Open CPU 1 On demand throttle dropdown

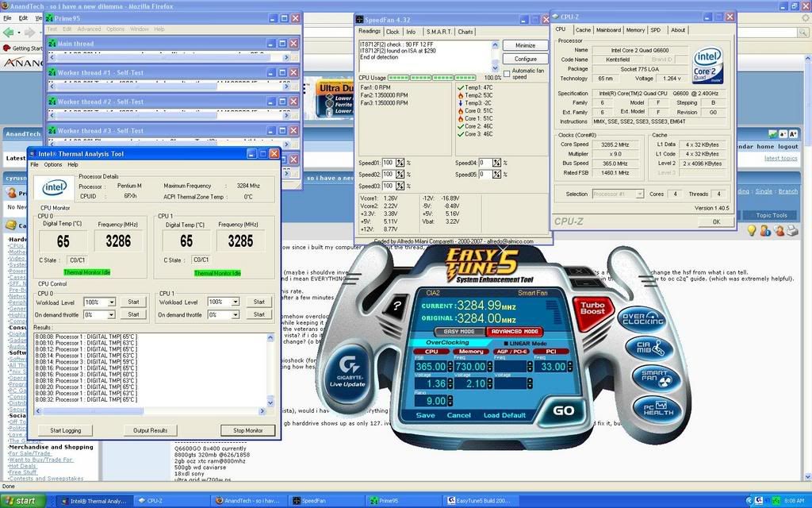click(x=235, y=314)
